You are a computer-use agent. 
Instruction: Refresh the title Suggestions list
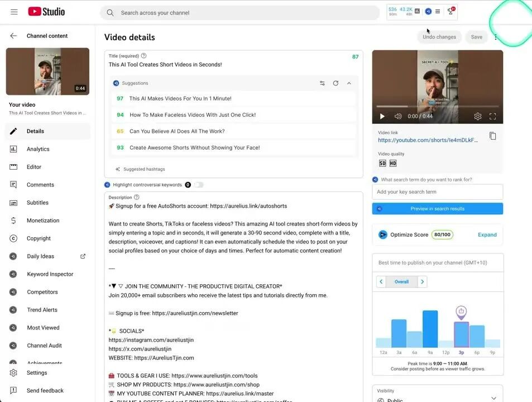coord(336,83)
